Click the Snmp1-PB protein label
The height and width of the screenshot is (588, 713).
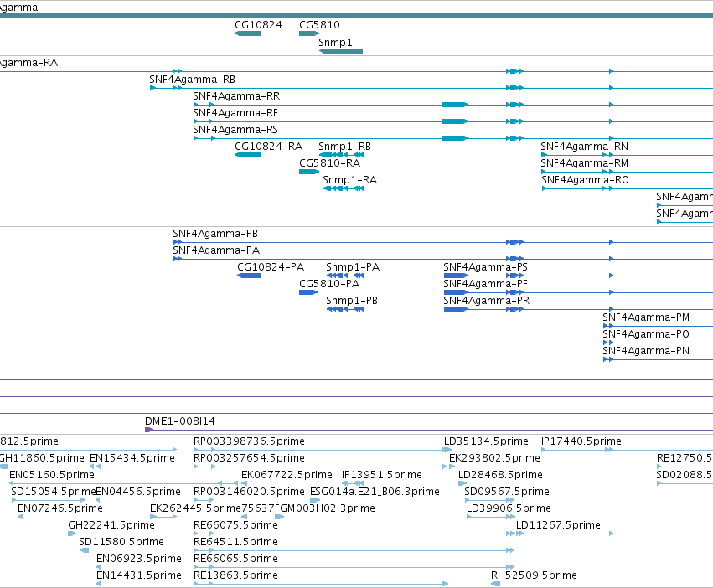(x=352, y=301)
